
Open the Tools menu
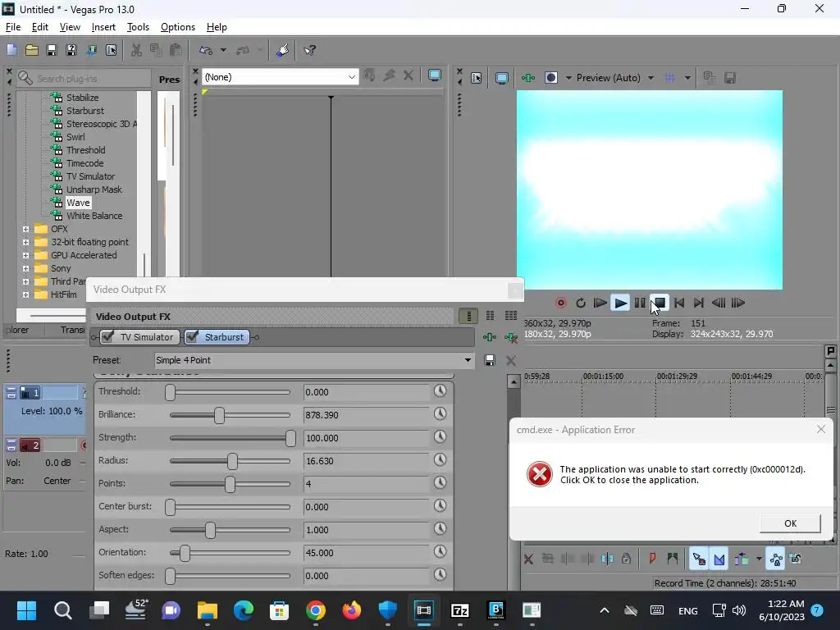[138, 27]
